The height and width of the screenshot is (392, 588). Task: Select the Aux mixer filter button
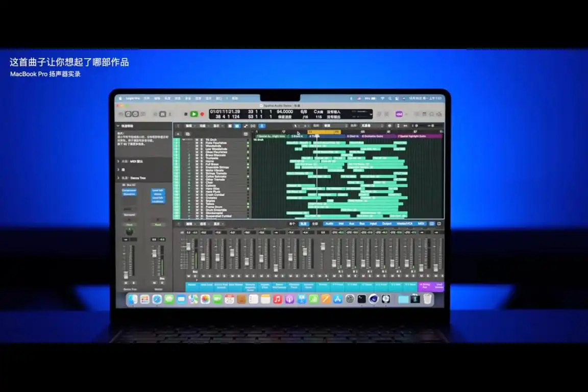coord(351,224)
